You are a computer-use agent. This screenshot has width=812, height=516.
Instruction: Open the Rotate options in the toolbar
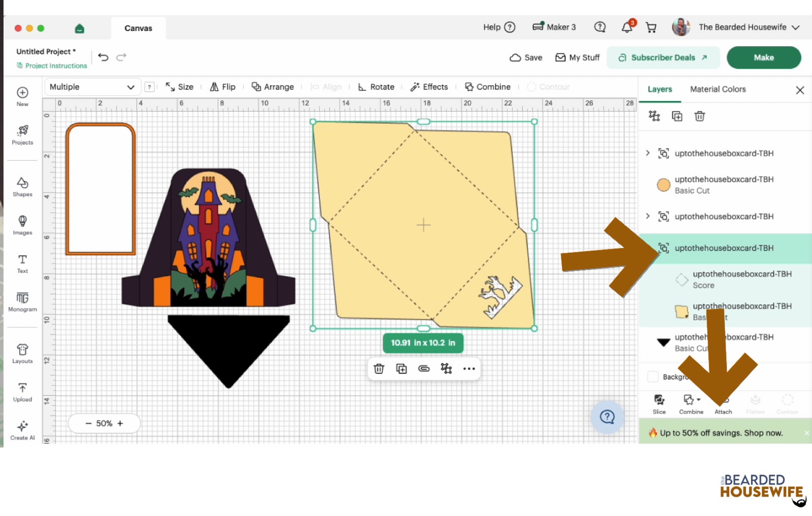[376, 87]
